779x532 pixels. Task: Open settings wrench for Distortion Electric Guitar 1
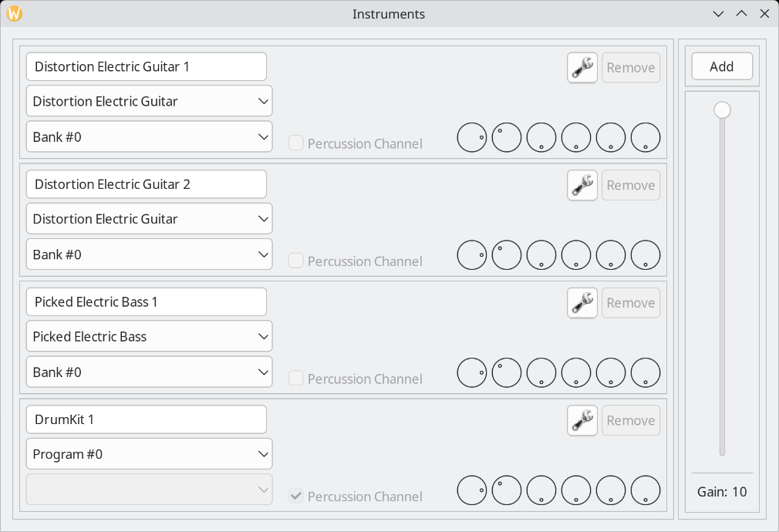(x=582, y=68)
